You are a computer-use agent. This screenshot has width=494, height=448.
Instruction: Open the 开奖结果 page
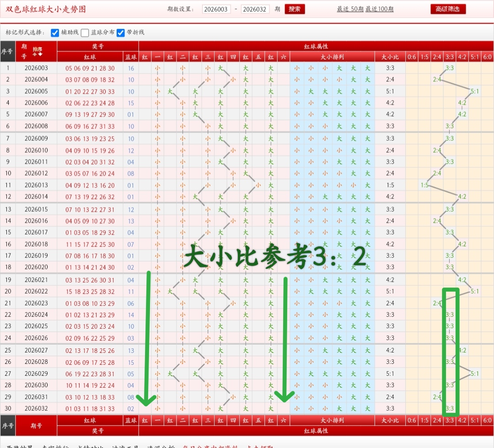(x=16, y=447)
